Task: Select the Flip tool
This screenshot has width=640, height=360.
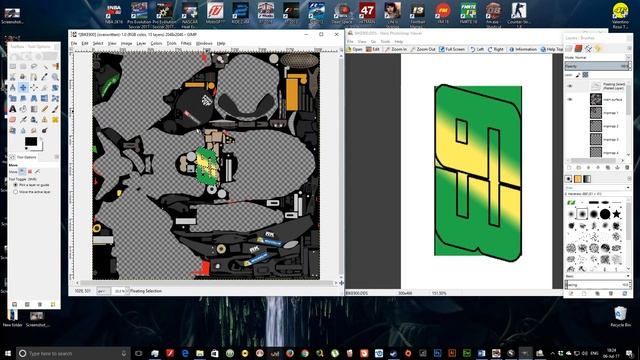Action: pos(44,98)
